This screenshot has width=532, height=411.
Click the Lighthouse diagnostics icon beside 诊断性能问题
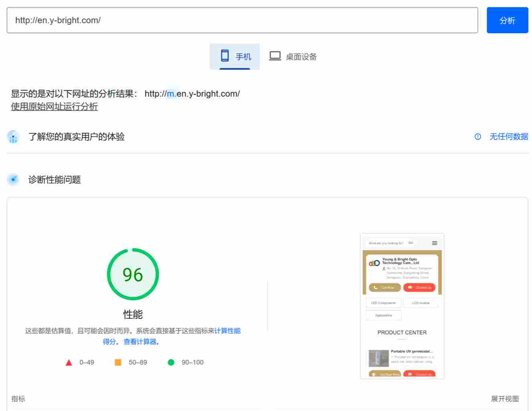pos(13,180)
